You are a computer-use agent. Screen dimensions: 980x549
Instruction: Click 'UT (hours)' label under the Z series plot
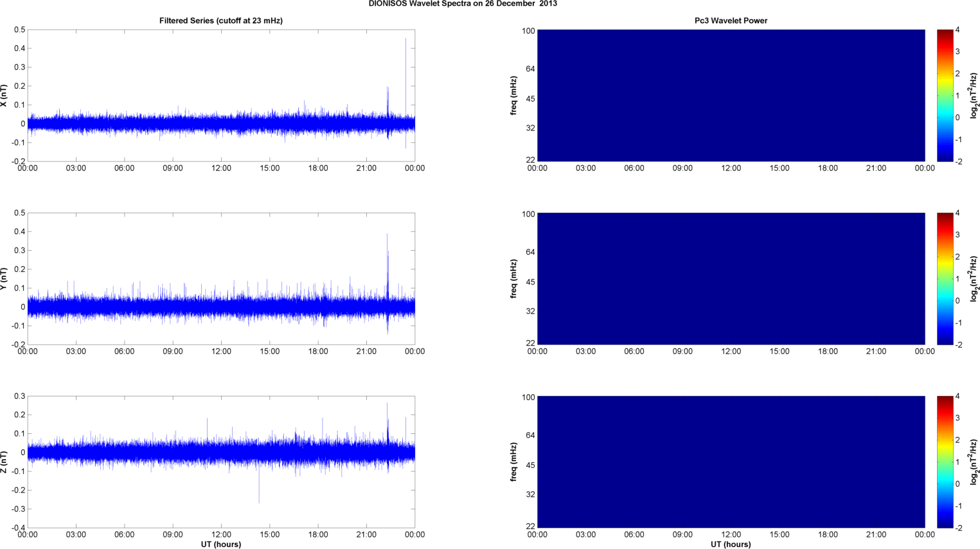tap(221, 544)
